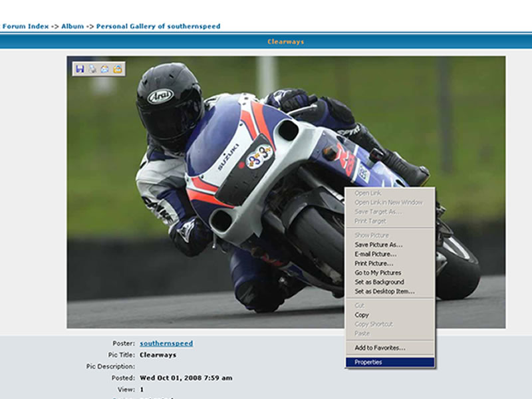Viewport: 532px width, 399px height.
Task: Click the e-mail envelope icon on image toolbar
Action: pos(105,68)
